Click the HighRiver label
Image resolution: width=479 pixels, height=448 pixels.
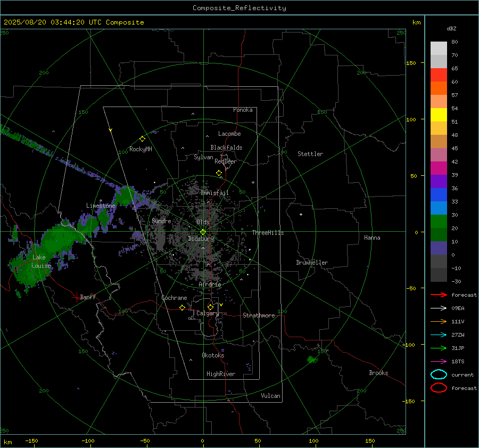tap(221, 374)
